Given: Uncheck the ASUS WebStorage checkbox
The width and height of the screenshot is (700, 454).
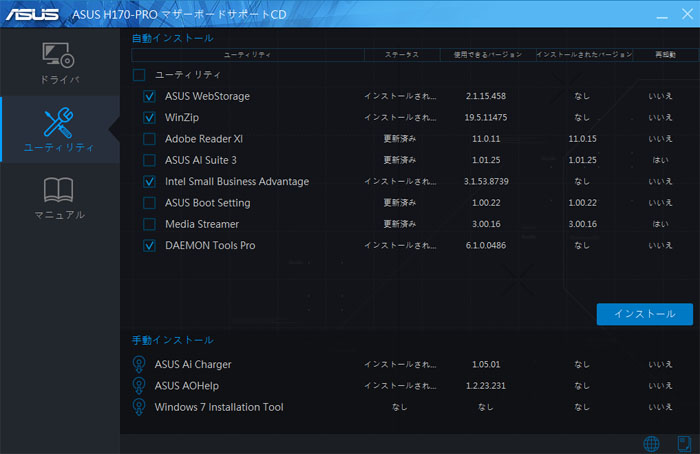Looking at the screenshot, I should click(x=149, y=96).
